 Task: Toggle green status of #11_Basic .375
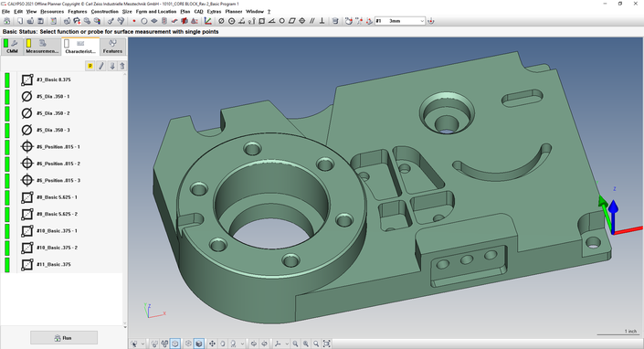pyautogui.click(x=7, y=264)
